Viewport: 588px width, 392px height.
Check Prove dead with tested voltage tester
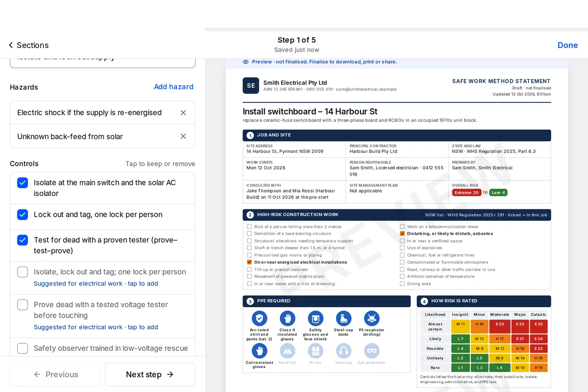23,305
